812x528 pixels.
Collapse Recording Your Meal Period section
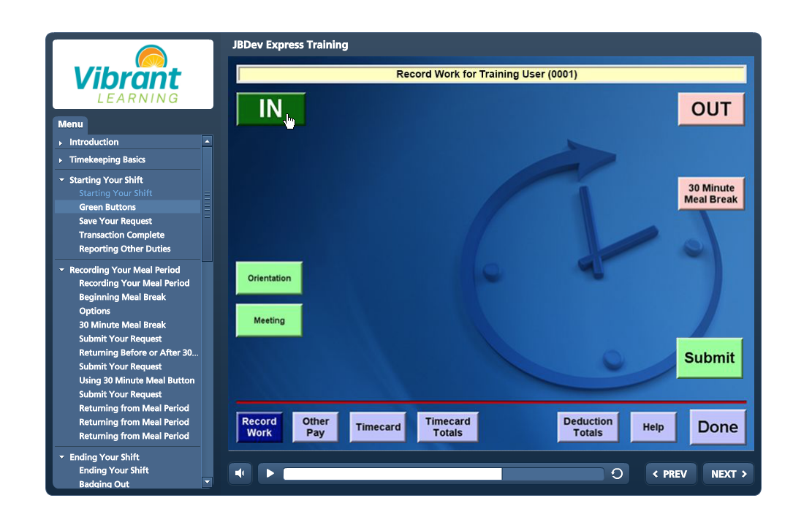pos(124,270)
